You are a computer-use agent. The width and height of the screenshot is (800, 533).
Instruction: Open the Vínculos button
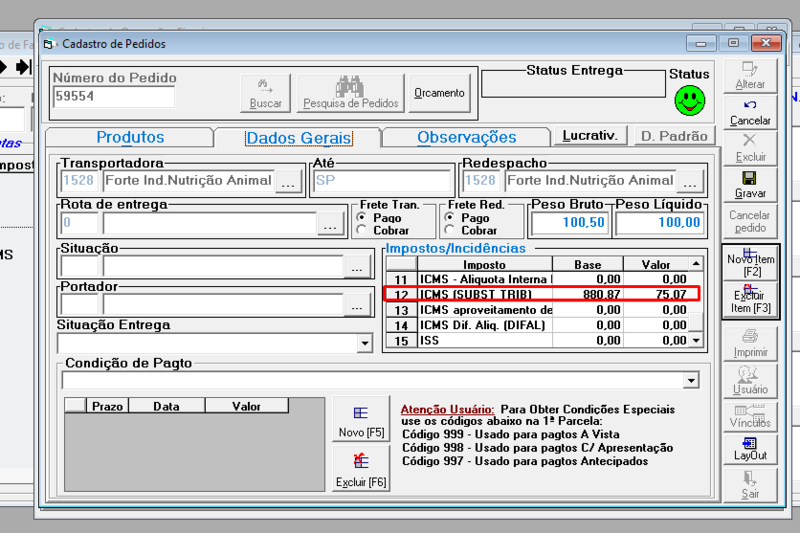click(x=750, y=416)
